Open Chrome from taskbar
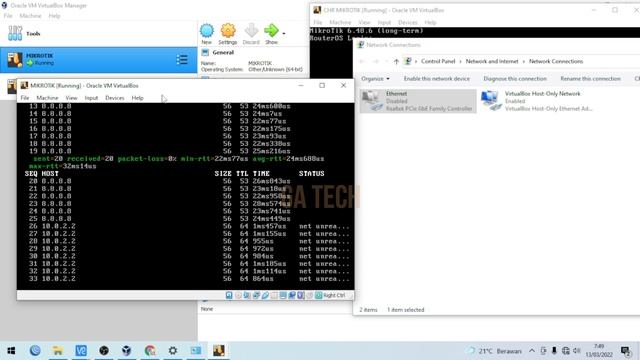Viewport: 640px width, 360px height. tap(150, 351)
